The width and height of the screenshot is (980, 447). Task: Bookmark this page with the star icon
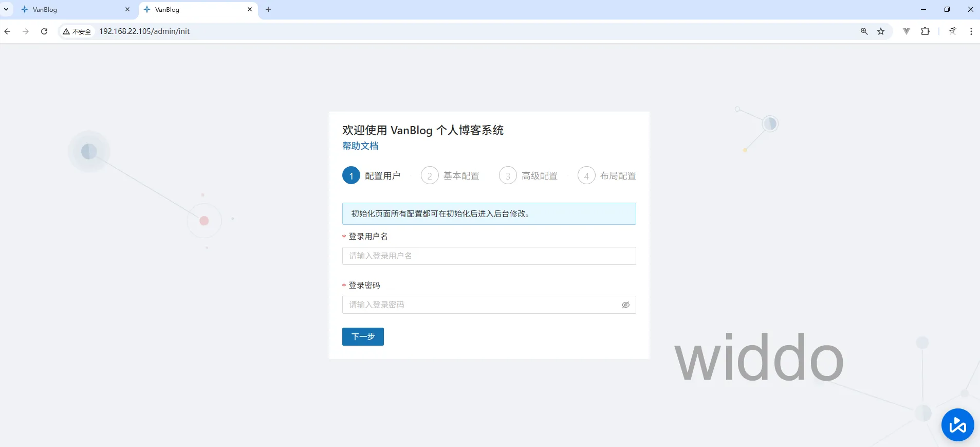(881, 31)
